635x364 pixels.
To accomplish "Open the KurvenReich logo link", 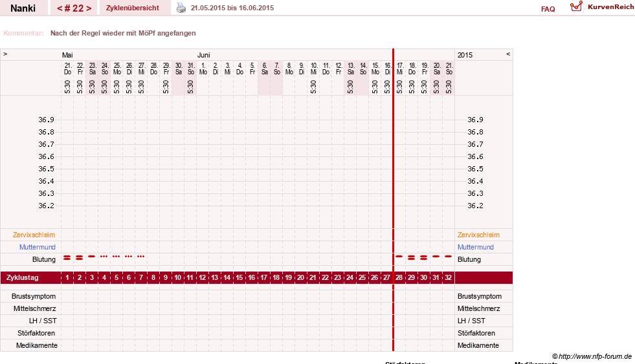I will point(602,7).
